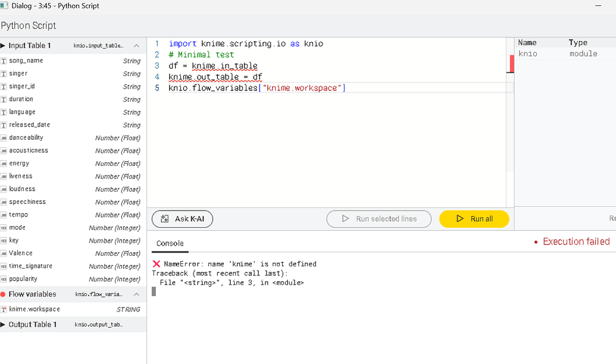This screenshot has height=364, width=616.
Task: Click the Float type icon next to danceability
Action: pos(5,137)
